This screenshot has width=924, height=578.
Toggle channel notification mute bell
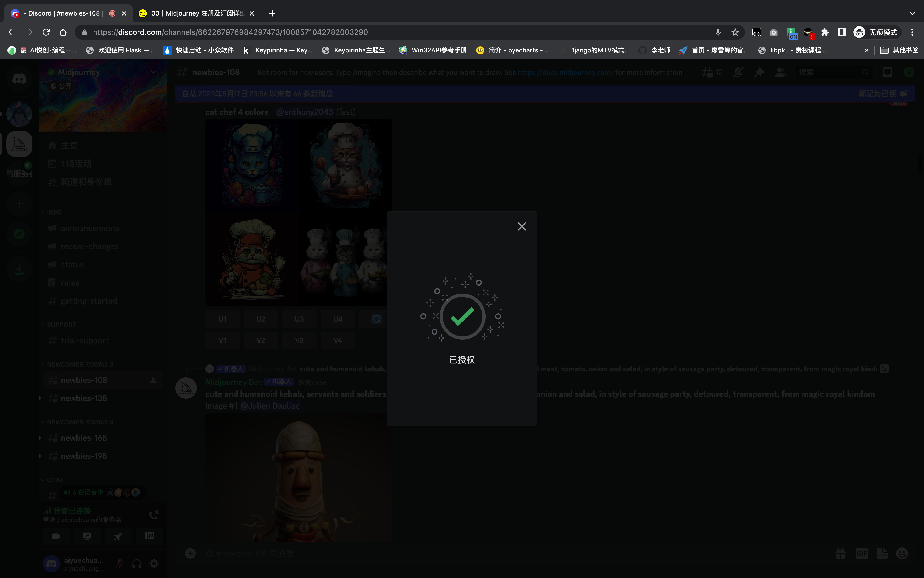738,72
